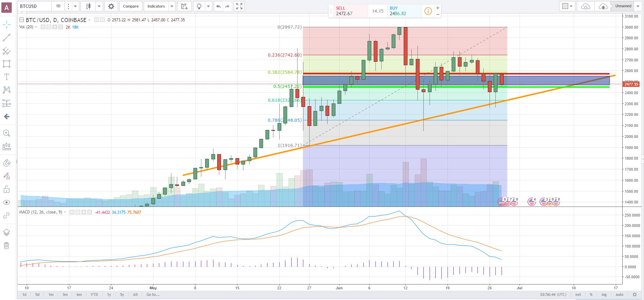This screenshot has width=644, height=300.
Task: Enable stay-in-drawing-mode pencil lock
Action: (7, 176)
